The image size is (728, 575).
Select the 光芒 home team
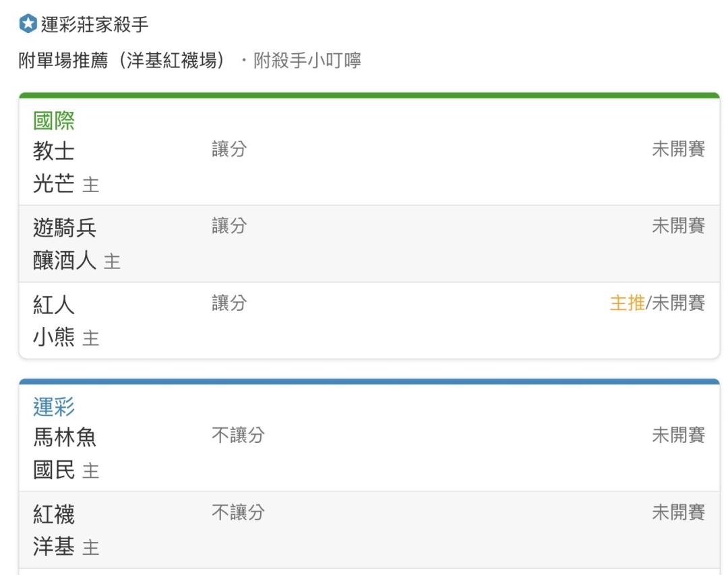coord(54,183)
